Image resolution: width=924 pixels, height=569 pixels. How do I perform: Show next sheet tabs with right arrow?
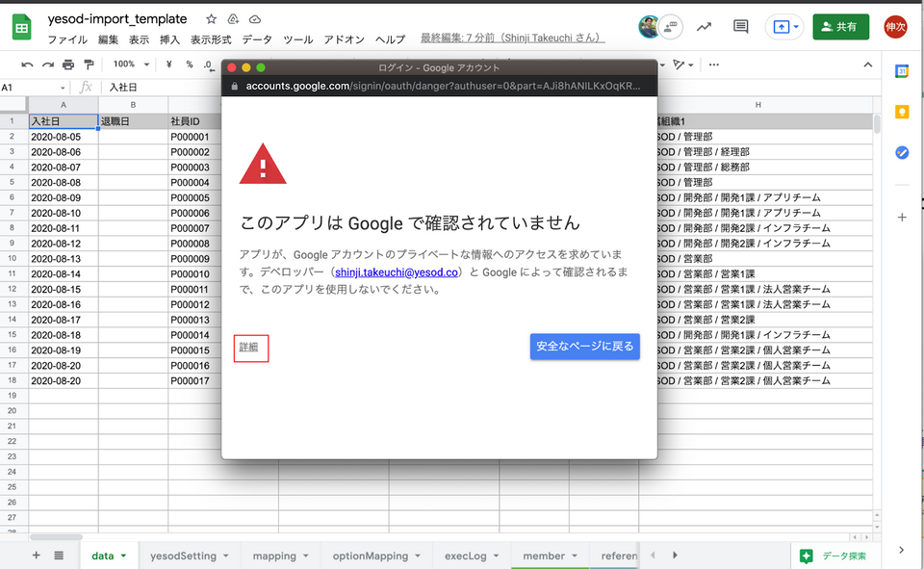coord(675,555)
